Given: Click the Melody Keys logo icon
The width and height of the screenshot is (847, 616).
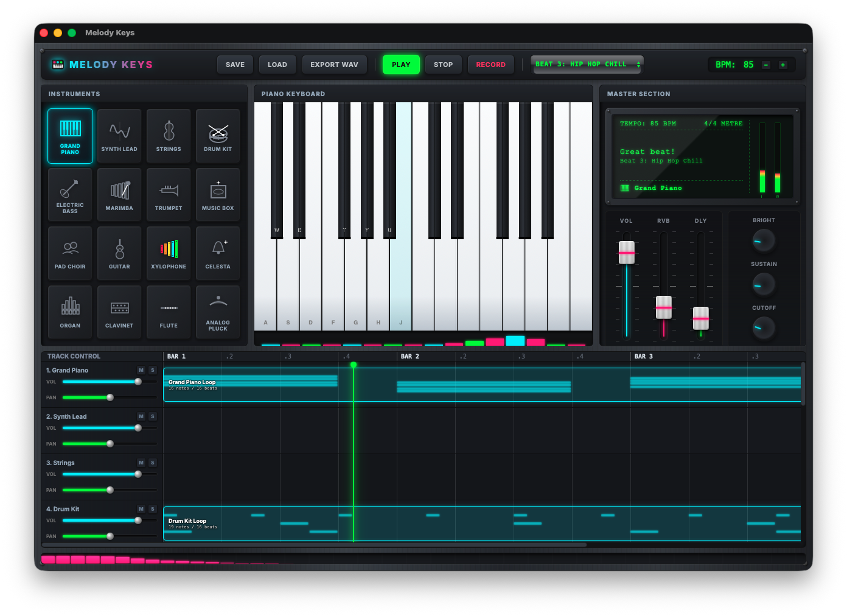Looking at the screenshot, I should point(58,65).
